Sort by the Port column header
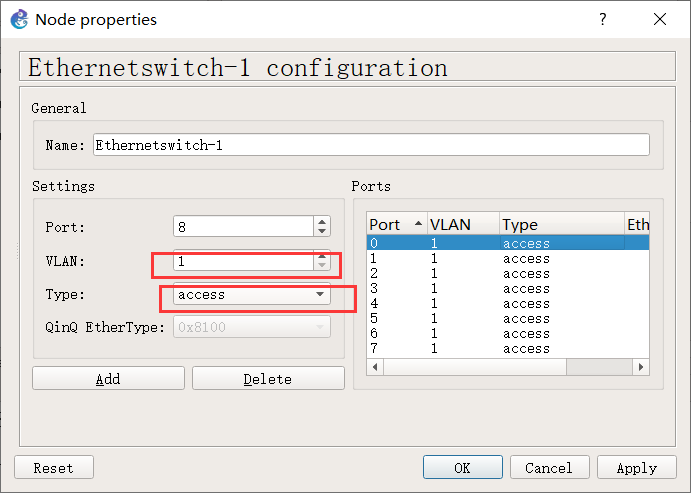The width and height of the screenshot is (691, 493). (397, 225)
